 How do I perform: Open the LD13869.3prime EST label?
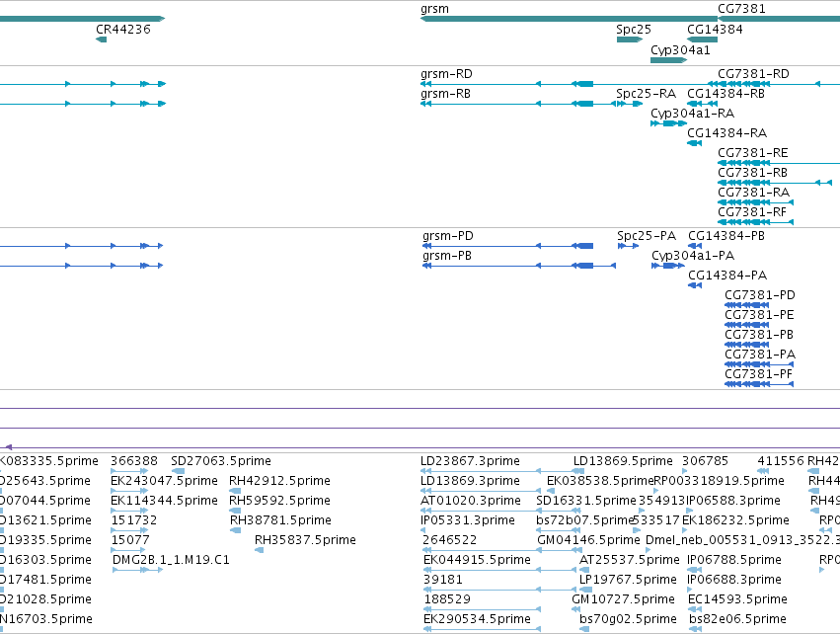click(471, 481)
